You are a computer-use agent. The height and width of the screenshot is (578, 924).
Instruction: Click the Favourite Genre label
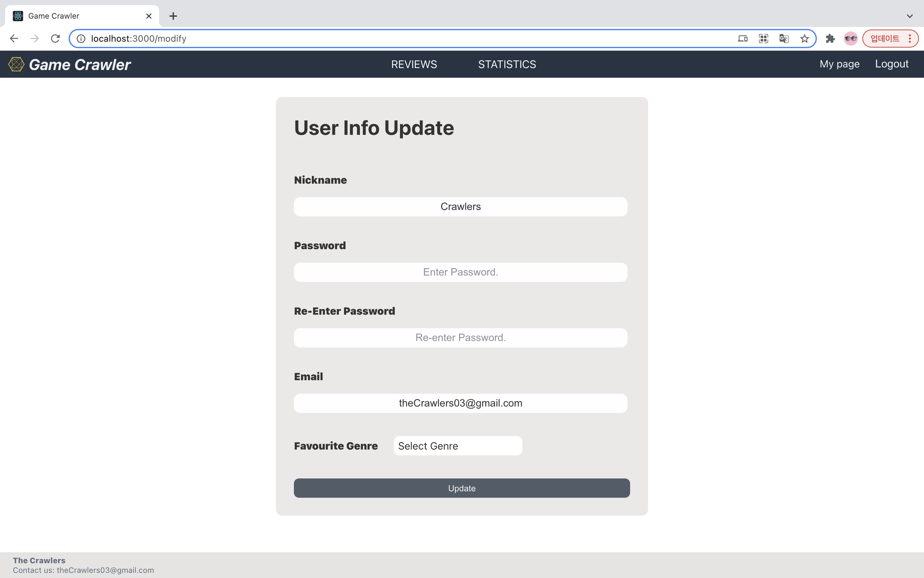point(336,446)
